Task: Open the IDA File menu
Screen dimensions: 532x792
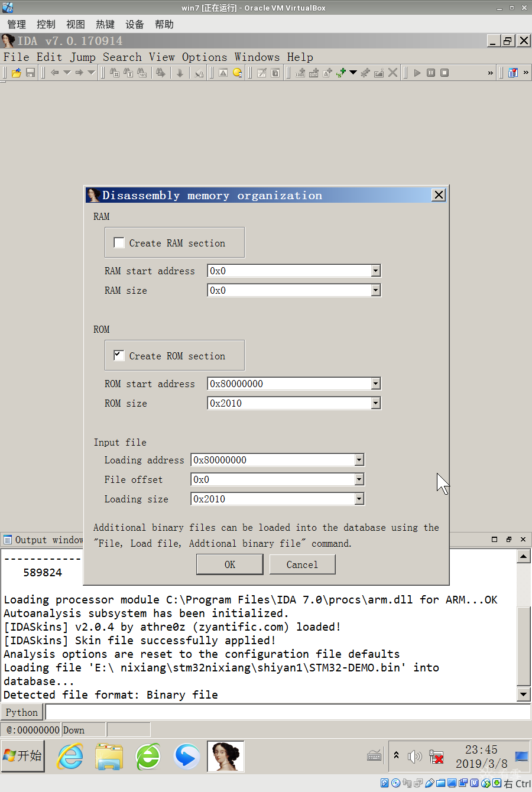Action: click(16, 57)
